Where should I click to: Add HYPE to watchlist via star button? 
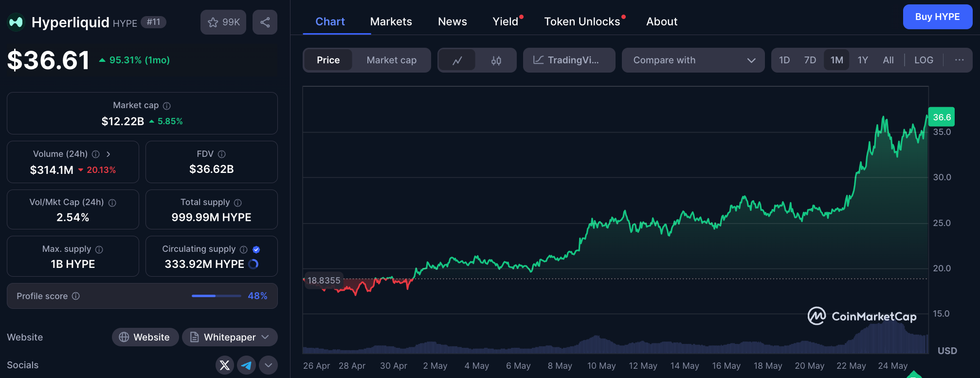223,22
